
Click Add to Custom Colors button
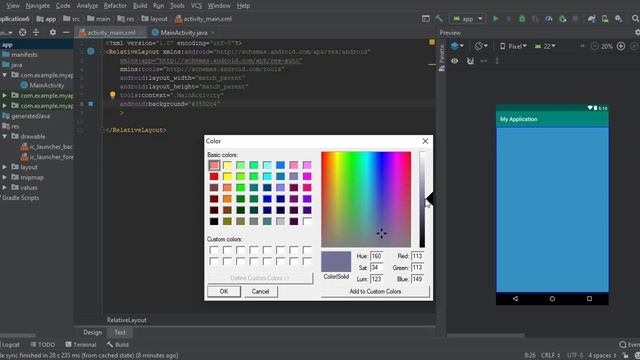(375, 291)
